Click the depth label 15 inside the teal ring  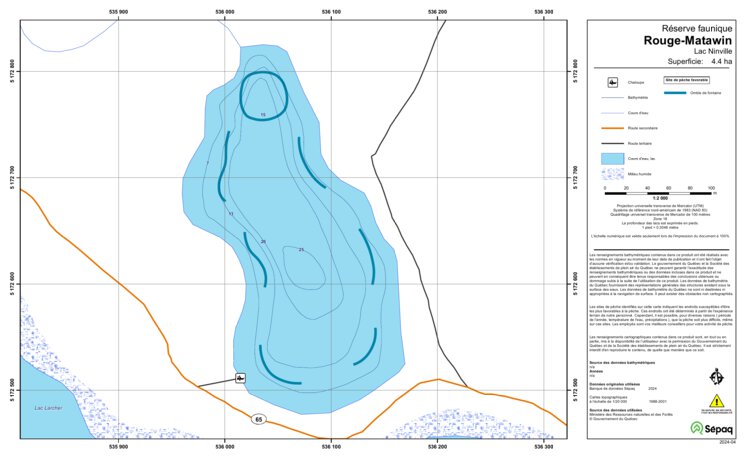pyautogui.click(x=263, y=115)
